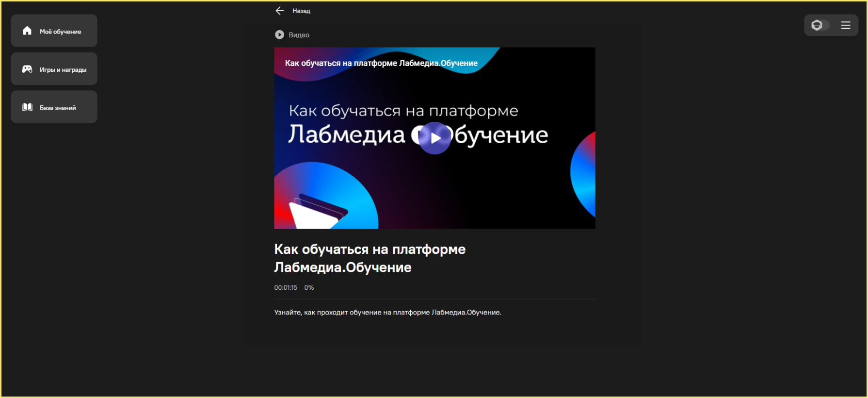Viewport: 868px width, 398px height.
Task: Click the duration text 00:01:15
Action: tap(286, 287)
